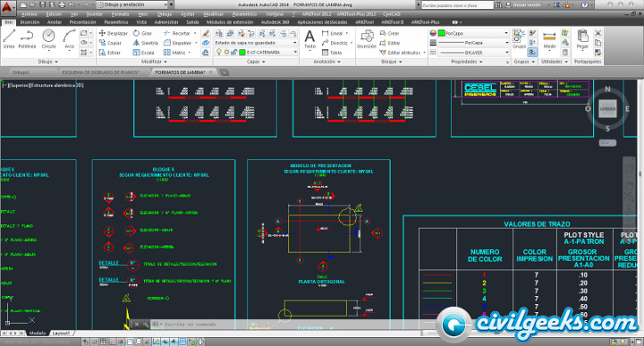Select the Arco drawing tool
Image resolution: width=644 pixels, height=346 pixels.
click(70, 39)
